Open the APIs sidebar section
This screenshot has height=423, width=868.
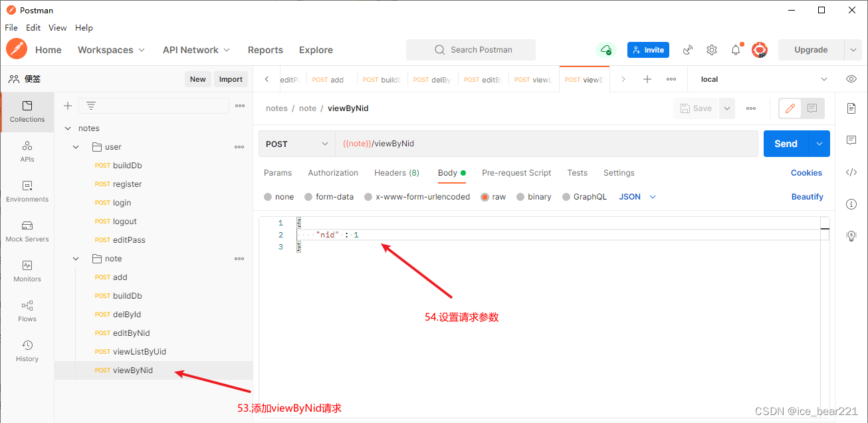coord(27,152)
